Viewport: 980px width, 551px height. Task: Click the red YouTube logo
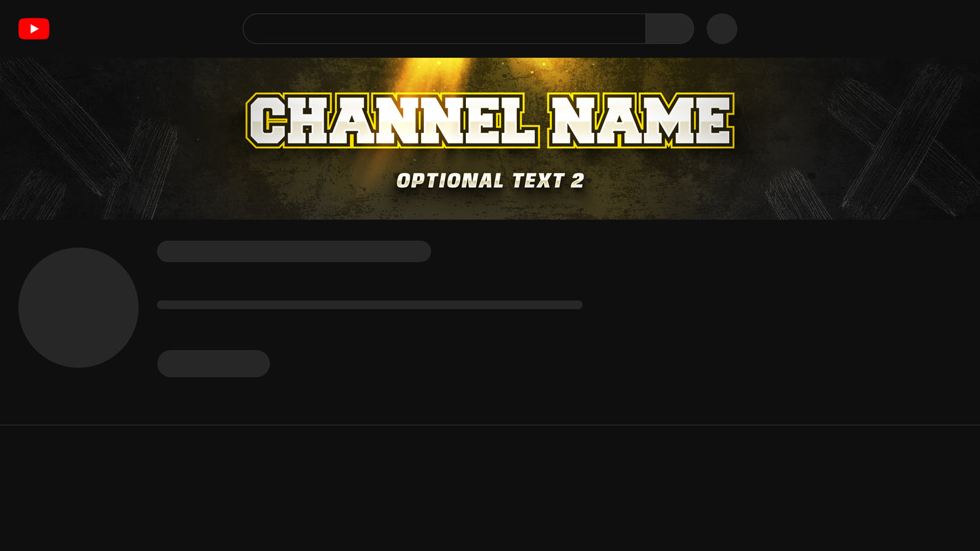(34, 28)
